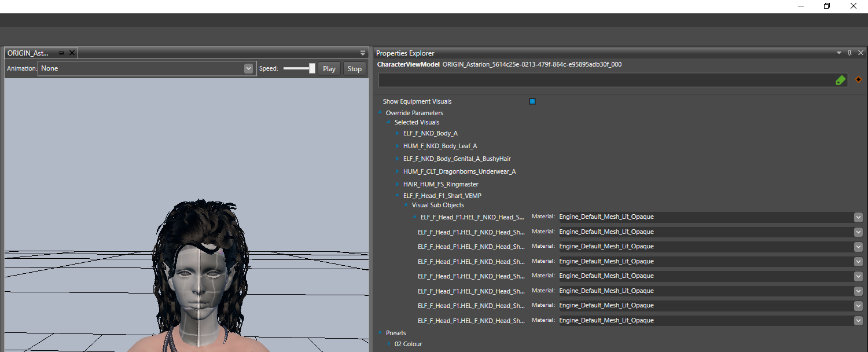
Task: Expand the ELF_F_NKD_Body_A visual
Action: (398, 133)
